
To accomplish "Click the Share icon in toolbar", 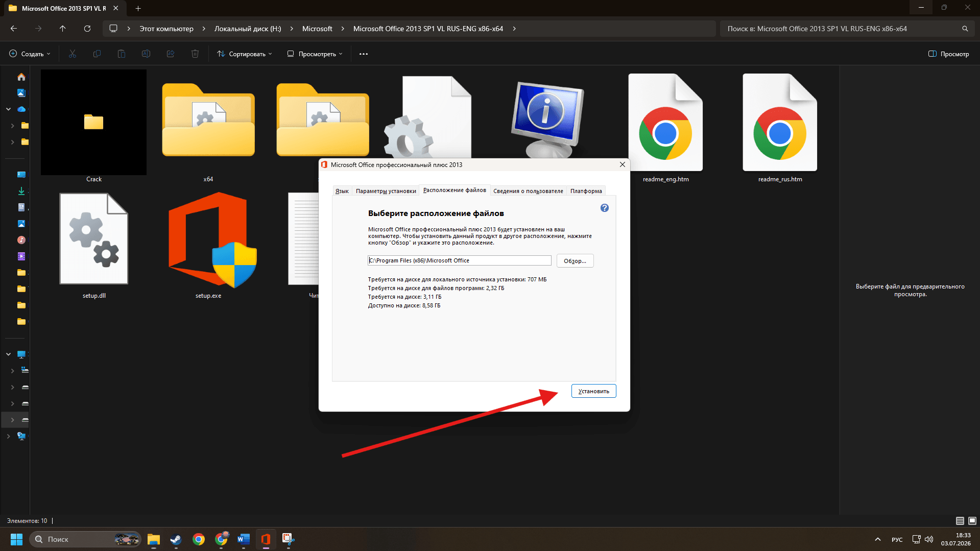I will (x=171, y=54).
